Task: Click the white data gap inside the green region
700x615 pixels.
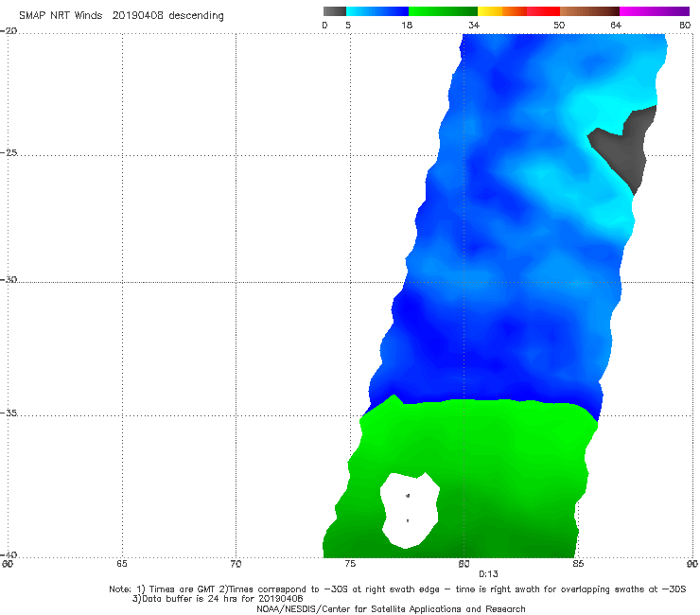Action: [410, 510]
